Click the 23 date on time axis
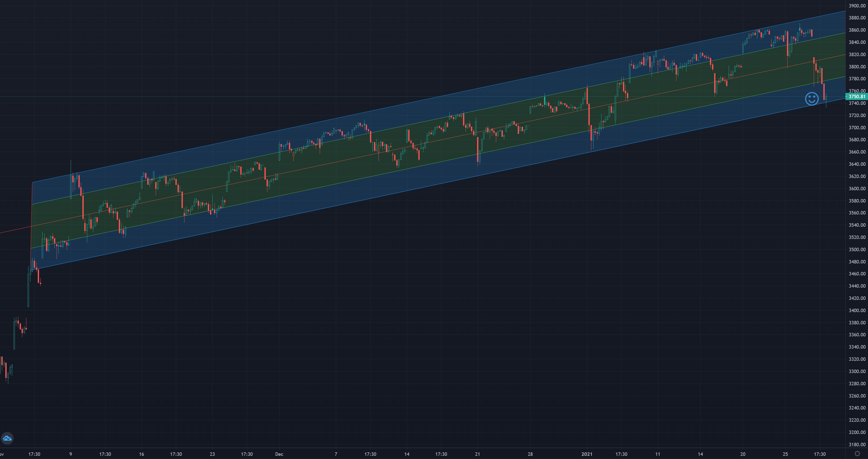The width and height of the screenshot is (868, 459). [x=212, y=454]
